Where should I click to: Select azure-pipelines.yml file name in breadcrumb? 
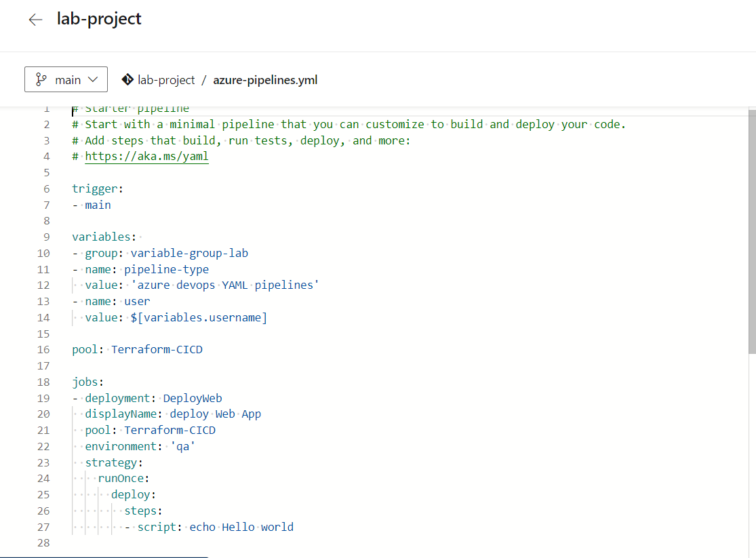click(x=265, y=80)
